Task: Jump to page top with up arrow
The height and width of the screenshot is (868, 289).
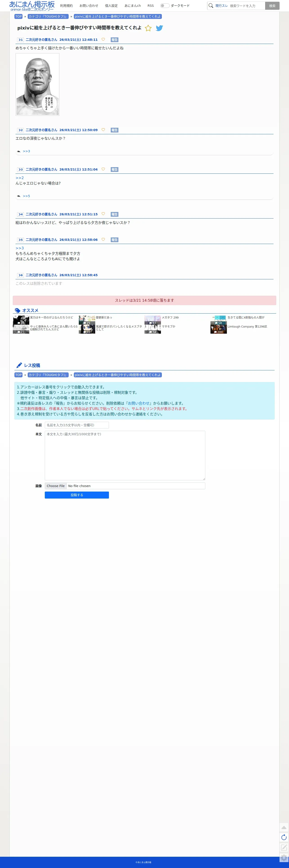Action: 284,828
